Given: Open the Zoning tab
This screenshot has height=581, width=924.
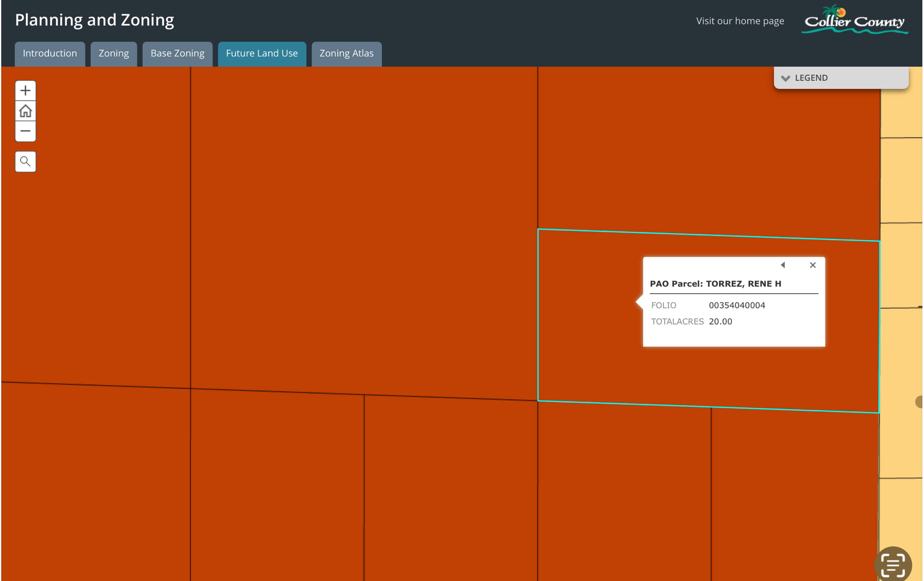Looking at the screenshot, I should pos(114,54).
